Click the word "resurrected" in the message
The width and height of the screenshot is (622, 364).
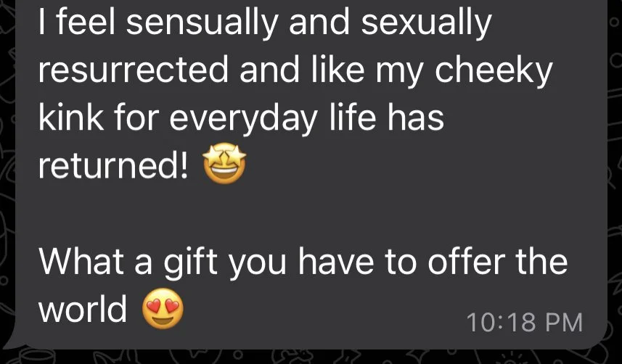[134, 70]
